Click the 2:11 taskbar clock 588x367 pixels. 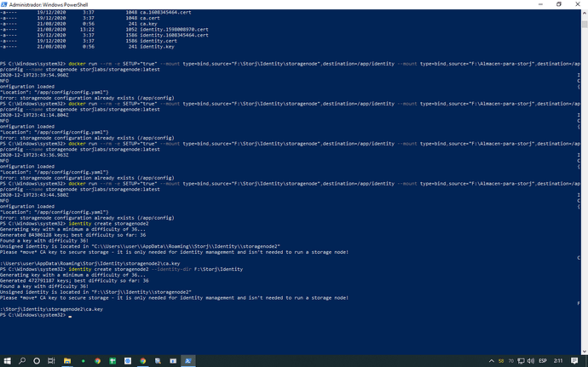[559, 360]
